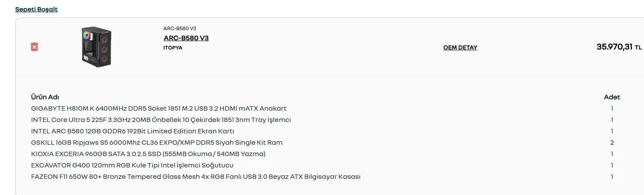Select the INTEL Core Ultra 5 225F row
This screenshot has width=644, height=195.
[x=161, y=120]
